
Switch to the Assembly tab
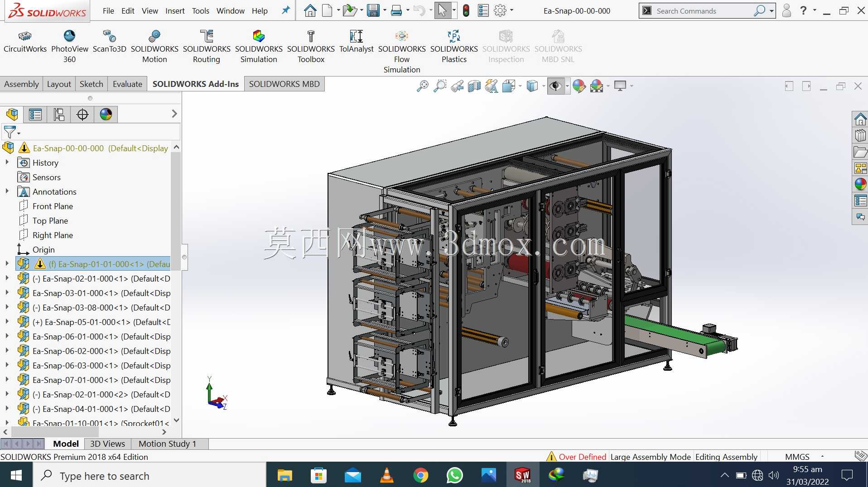click(21, 84)
